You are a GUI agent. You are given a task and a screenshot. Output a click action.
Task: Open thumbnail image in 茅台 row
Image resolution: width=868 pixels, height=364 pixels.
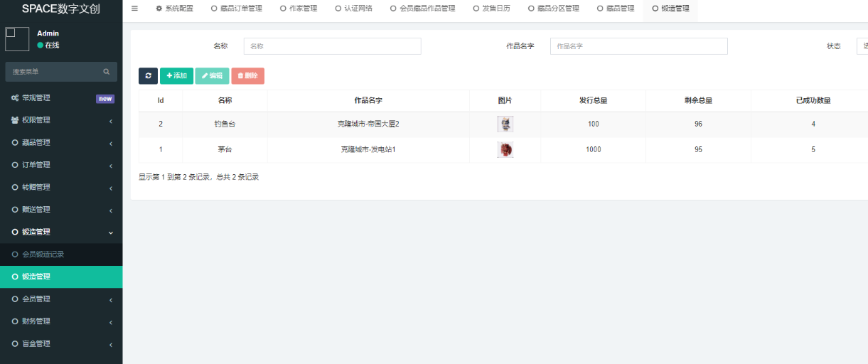[x=505, y=149]
